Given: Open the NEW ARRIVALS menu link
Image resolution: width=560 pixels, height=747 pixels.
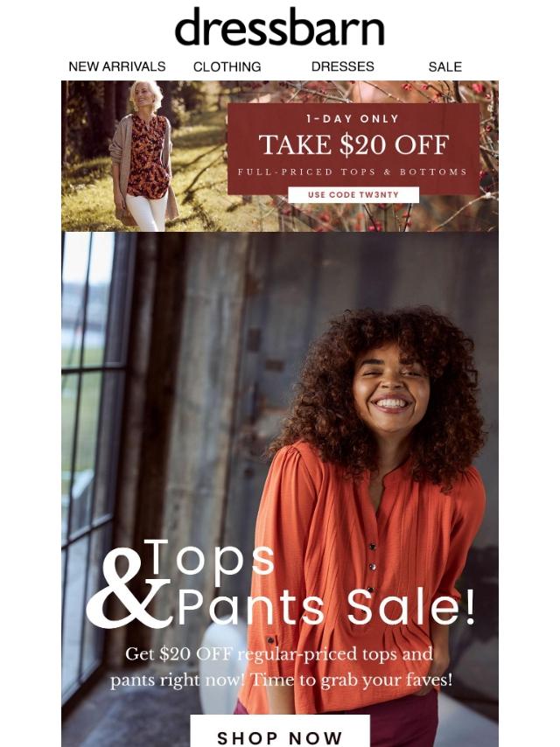Looking at the screenshot, I should [x=117, y=66].
